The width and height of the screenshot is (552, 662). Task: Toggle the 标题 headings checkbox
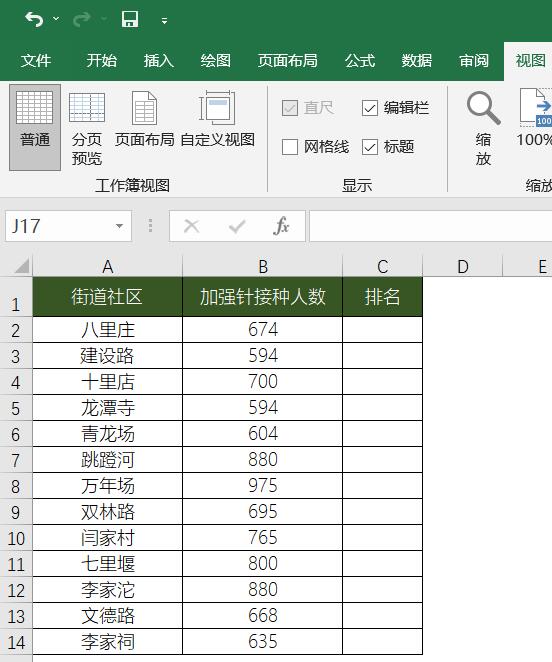(x=370, y=147)
